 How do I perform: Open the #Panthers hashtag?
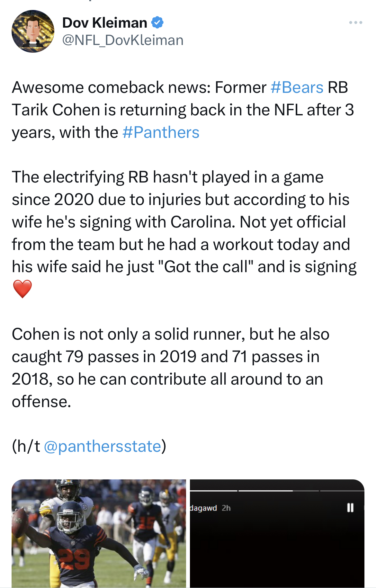point(161,132)
